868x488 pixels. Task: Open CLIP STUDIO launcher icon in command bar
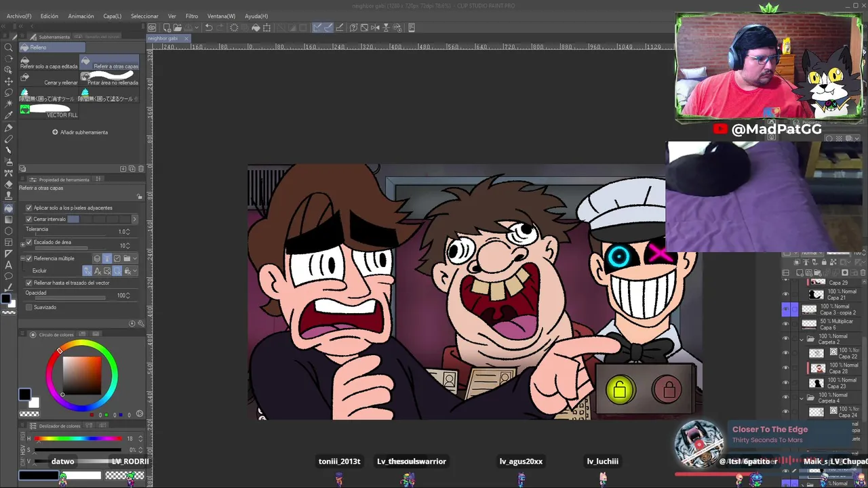(152, 28)
